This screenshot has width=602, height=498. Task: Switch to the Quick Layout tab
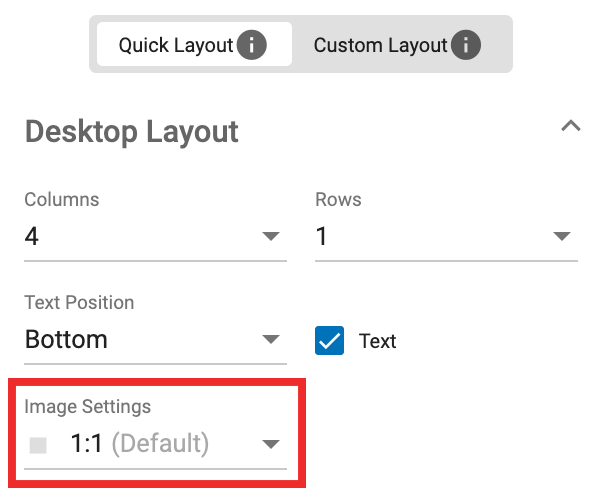tap(175, 45)
